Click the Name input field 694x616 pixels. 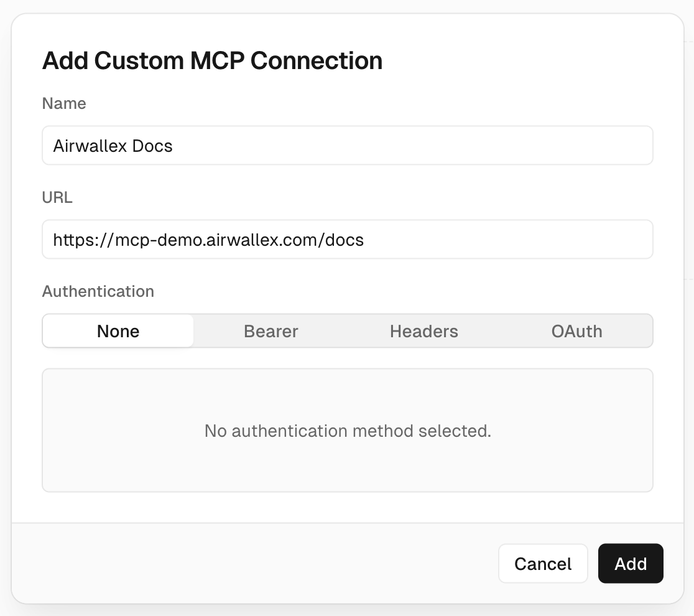pyautogui.click(x=348, y=145)
